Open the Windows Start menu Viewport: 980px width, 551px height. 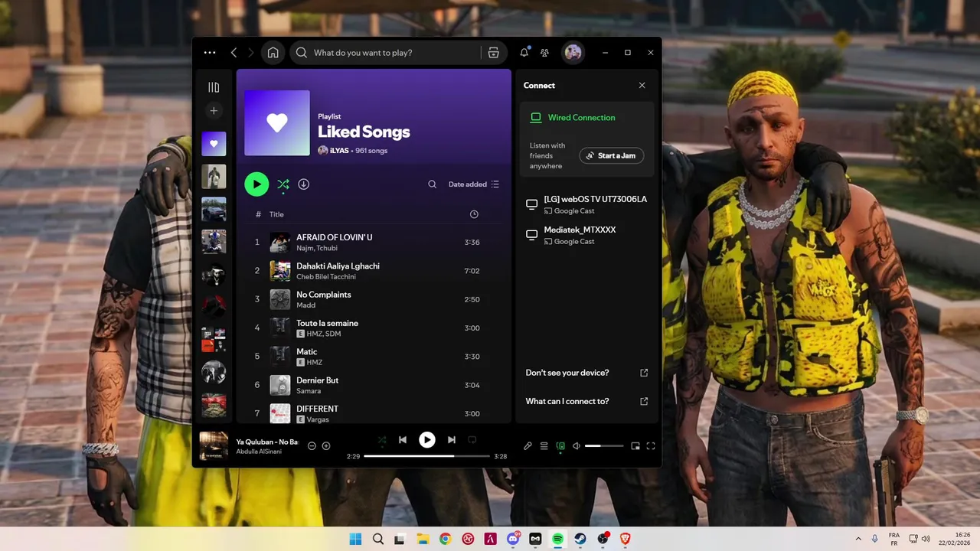[x=356, y=539]
